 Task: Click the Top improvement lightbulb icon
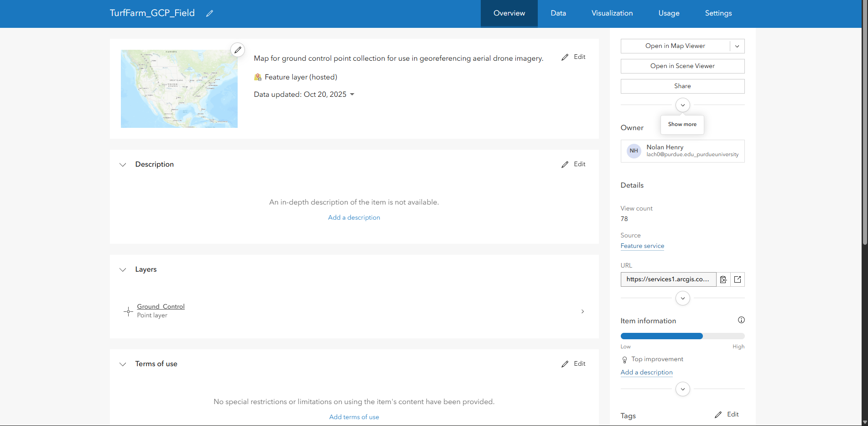pos(624,360)
